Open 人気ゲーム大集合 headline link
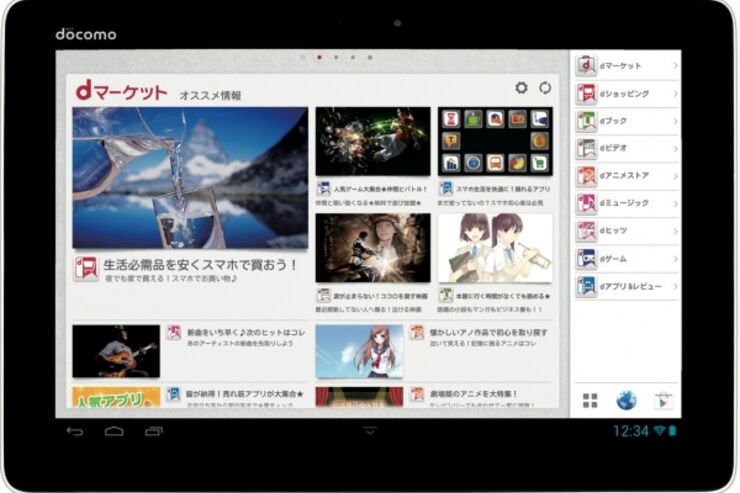The height and width of the screenshot is (493, 740). point(380,189)
